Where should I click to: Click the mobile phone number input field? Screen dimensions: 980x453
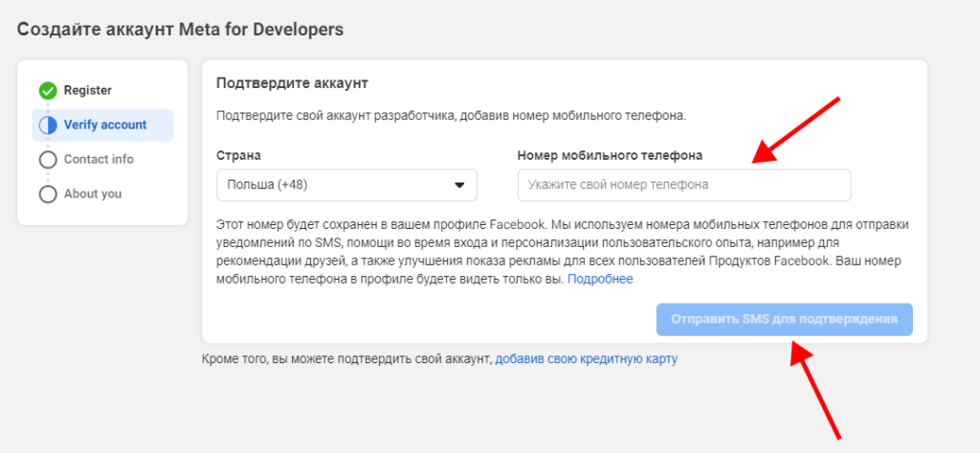click(x=683, y=185)
